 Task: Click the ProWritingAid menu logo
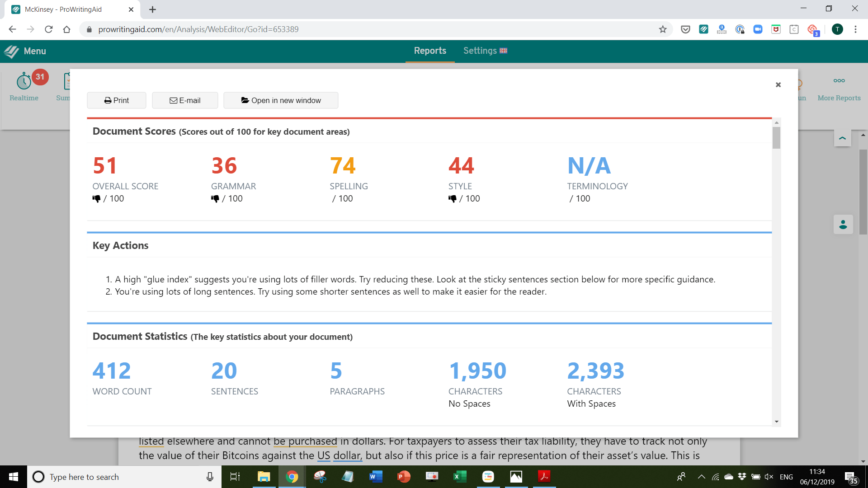point(10,51)
